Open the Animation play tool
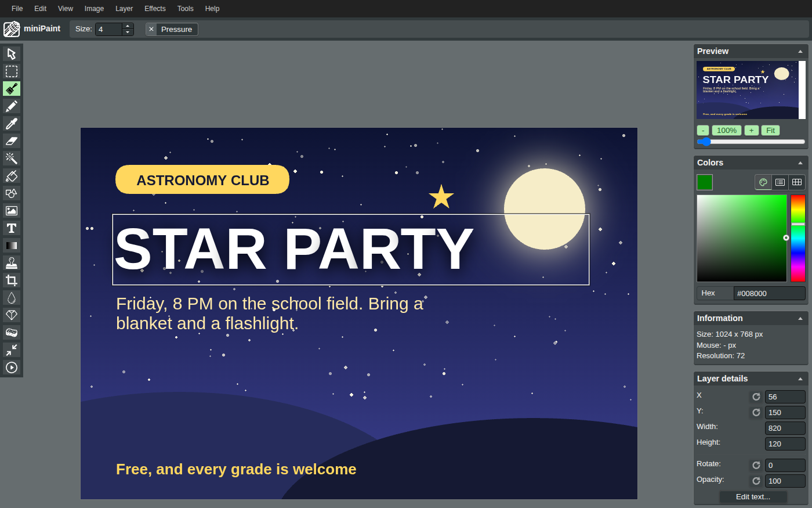 (x=12, y=368)
